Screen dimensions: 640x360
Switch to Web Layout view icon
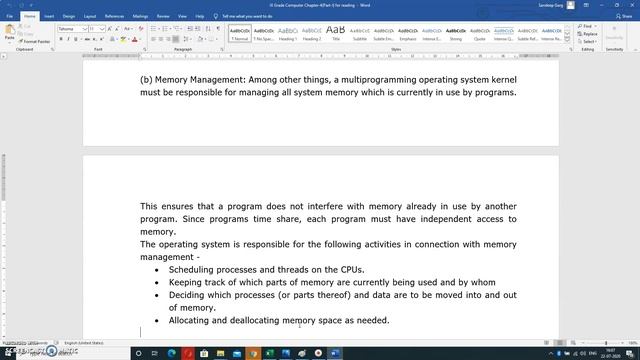pos(573,343)
